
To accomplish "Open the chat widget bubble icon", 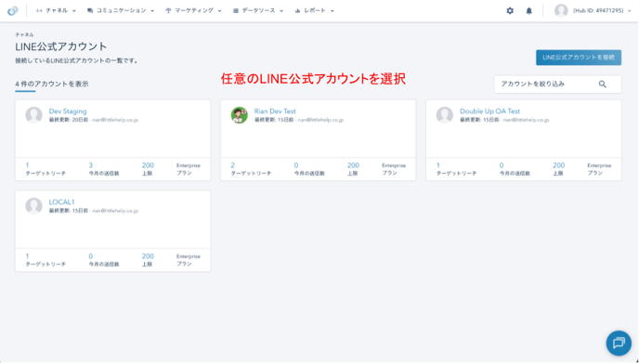I will coord(619,343).
